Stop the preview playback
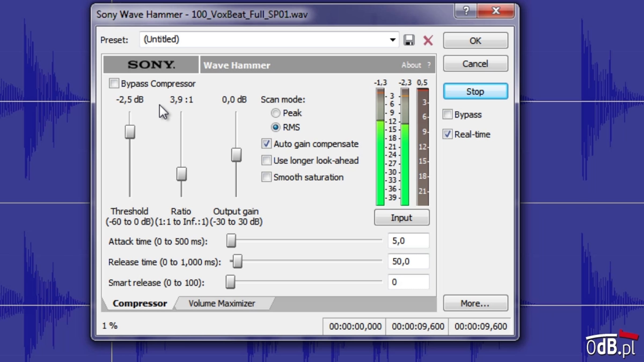The height and width of the screenshot is (362, 644). pyautogui.click(x=475, y=91)
